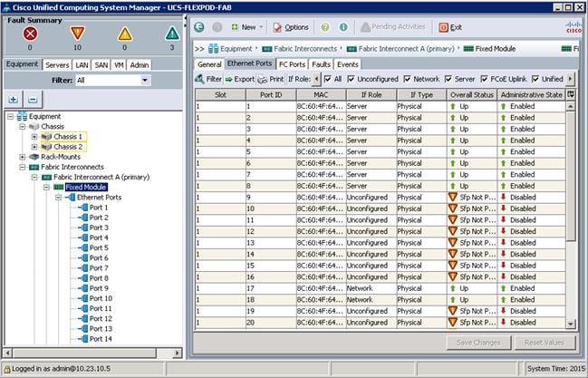
Task: Click the warning faults teal triangle icon
Action: [172, 34]
